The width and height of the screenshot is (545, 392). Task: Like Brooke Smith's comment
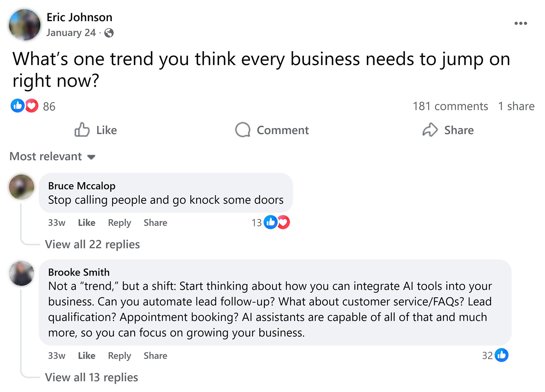tap(86, 356)
